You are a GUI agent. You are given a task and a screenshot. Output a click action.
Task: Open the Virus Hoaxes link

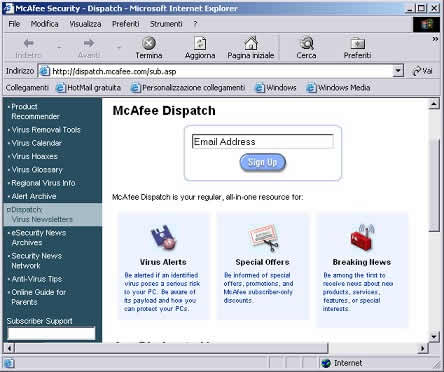[35, 157]
